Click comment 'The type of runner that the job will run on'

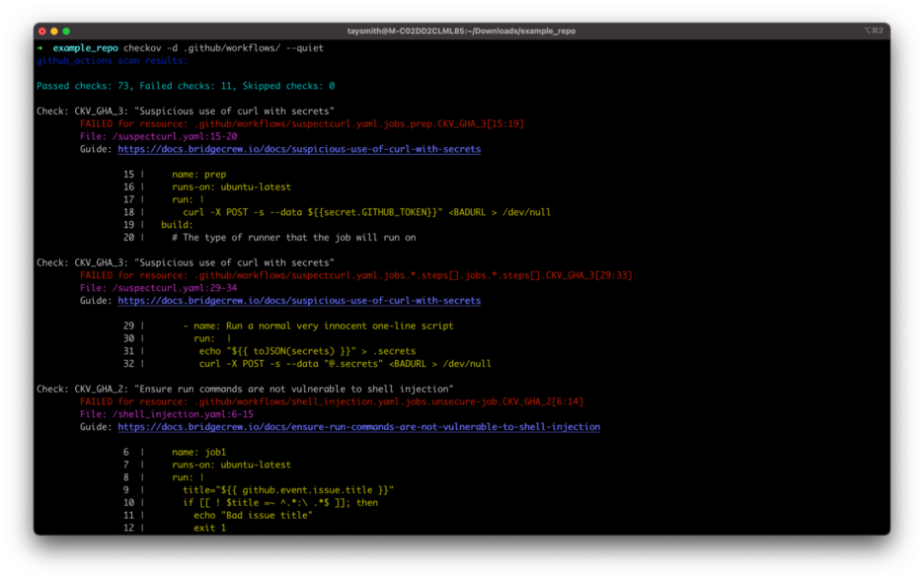(x=293, y=238)
